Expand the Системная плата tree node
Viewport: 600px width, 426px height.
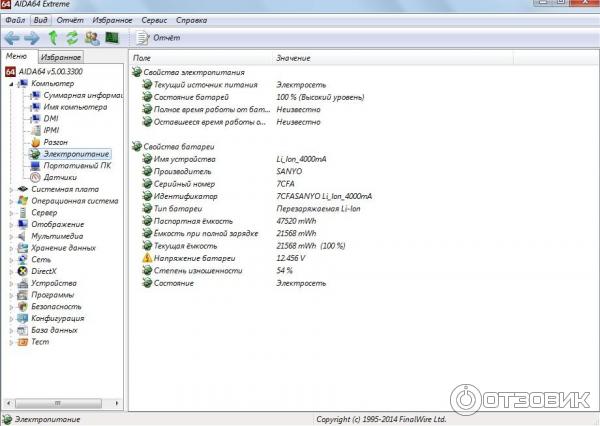point(11,189)
